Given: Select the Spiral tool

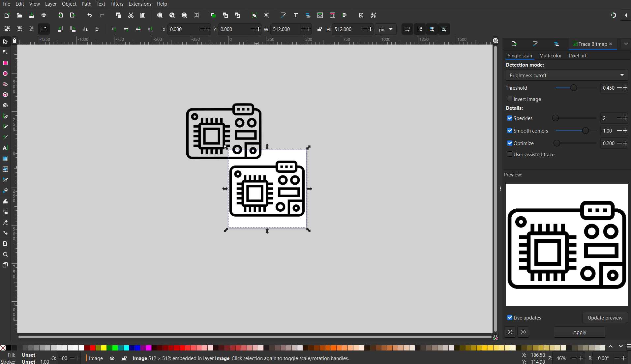Looking at the screenshot, I should tap(5, 106).
